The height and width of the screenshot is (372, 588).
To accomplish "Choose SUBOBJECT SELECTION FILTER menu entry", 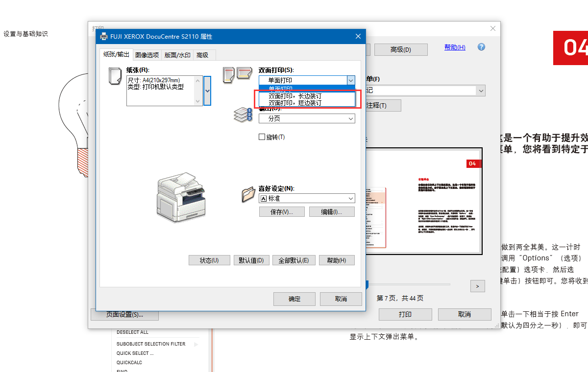I will tap(152, 344).
